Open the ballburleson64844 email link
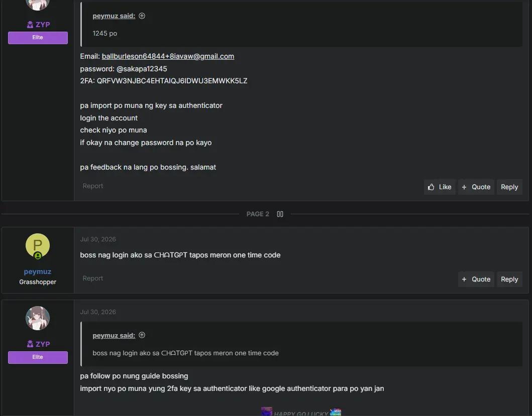532x416 pixels. coord(168,56)
